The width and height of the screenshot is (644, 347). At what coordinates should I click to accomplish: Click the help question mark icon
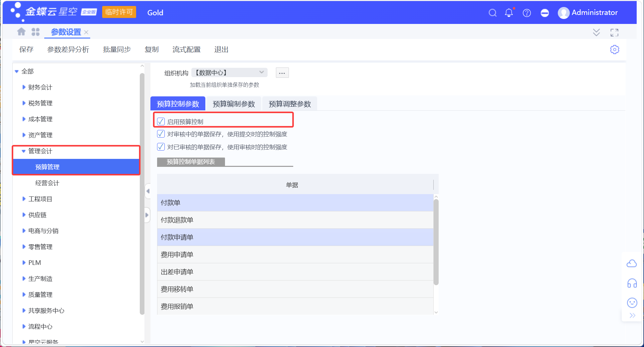coord(527,13)
